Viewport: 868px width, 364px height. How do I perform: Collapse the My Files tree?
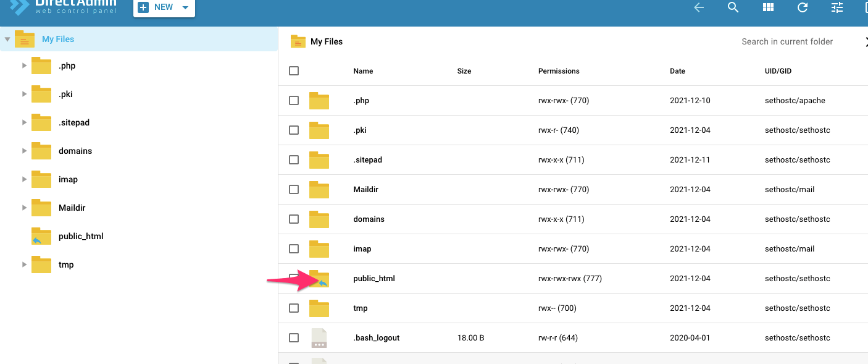7,38
